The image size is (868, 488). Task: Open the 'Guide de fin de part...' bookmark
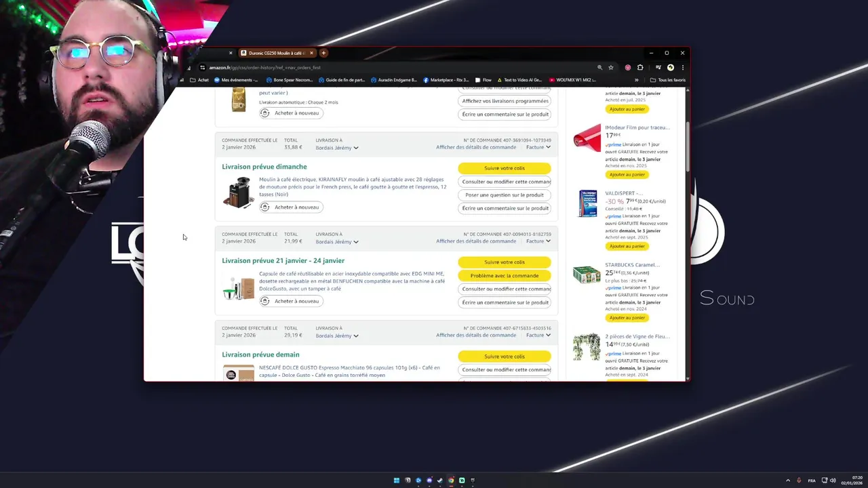(342, 80)
